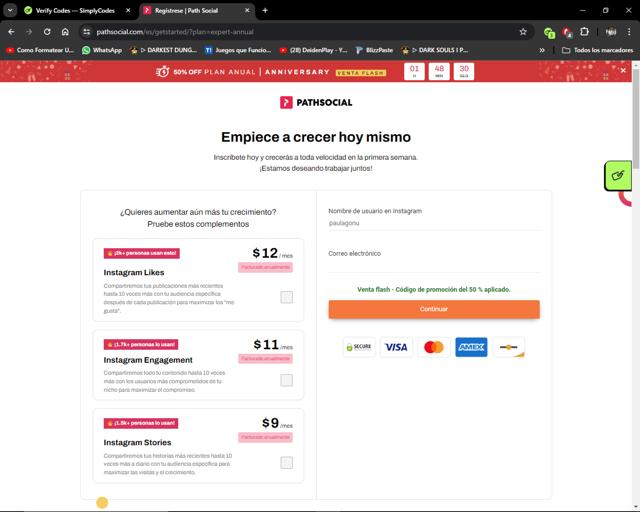This screenshot has height=512, width=640.
Task: Click the 1.7k+ personas lo usan badge
Action: 141,344
